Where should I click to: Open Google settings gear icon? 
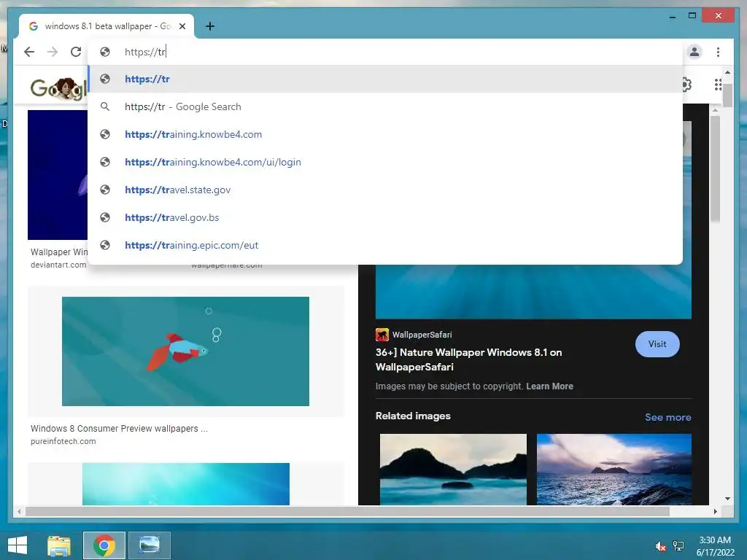686,85
